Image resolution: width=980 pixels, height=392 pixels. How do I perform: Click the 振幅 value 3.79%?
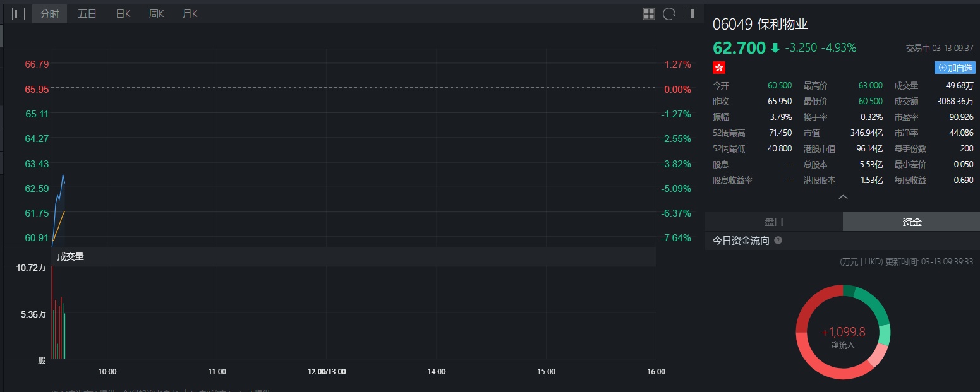[x=780, y=117]
